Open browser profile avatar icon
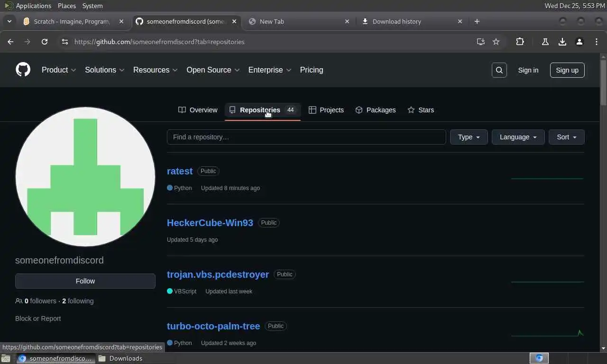Viewport: 607px width, 364px height. (579, 42)
